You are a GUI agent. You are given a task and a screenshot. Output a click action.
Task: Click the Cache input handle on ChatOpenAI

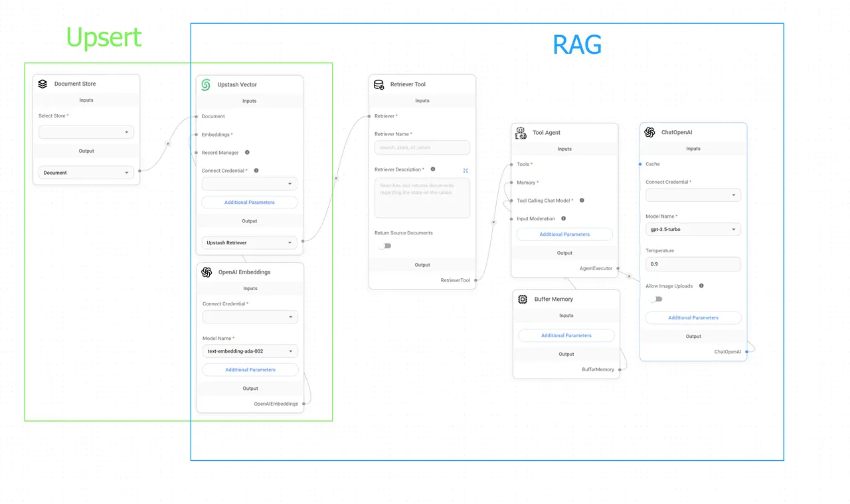pos(640,164)
